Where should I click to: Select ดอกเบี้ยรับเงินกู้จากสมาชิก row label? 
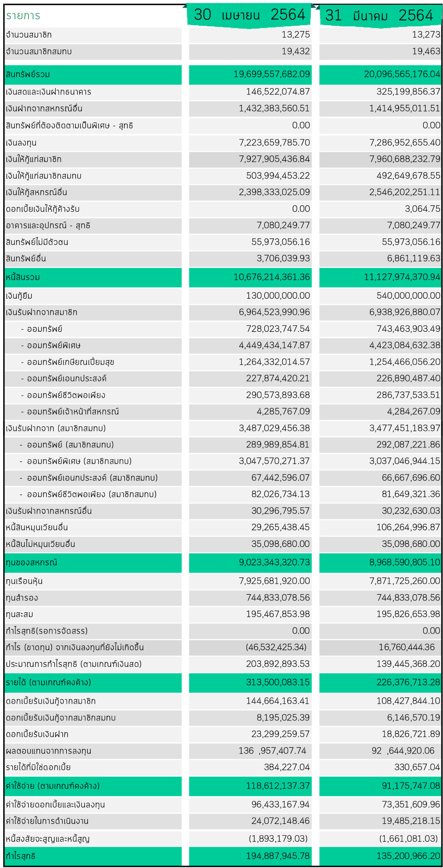click(x=50, y=701)
